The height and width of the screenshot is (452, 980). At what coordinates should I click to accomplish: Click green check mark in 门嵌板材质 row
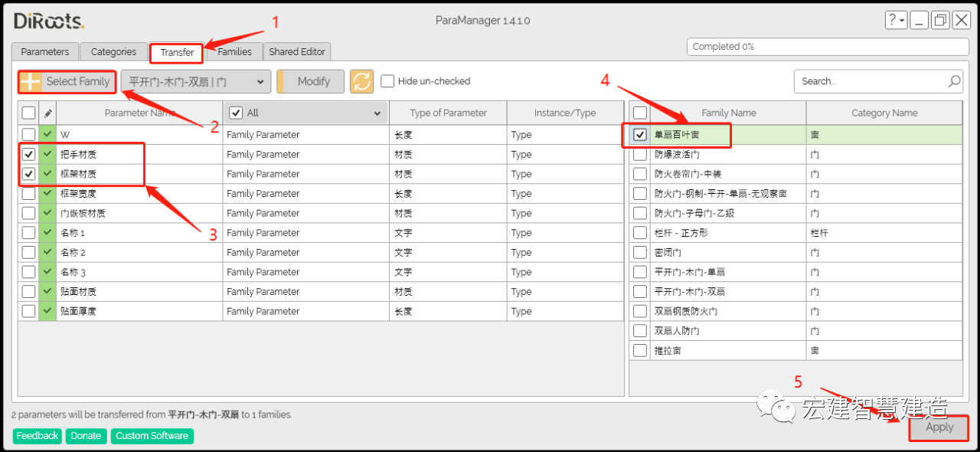(47, 213)
